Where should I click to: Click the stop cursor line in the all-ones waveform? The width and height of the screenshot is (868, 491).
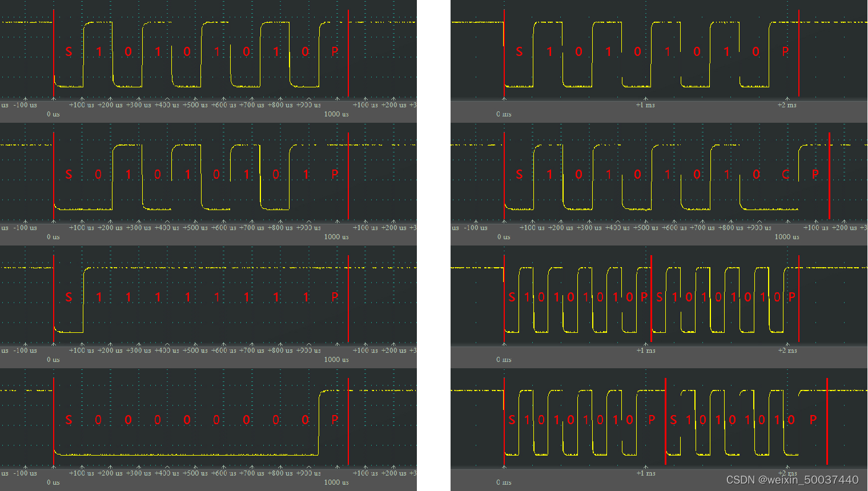pos(348,298)
